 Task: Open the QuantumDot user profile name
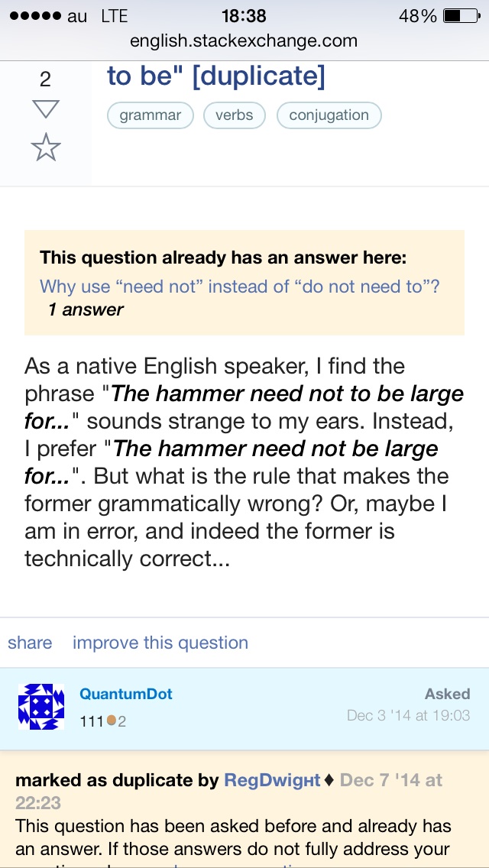point(126,694)
